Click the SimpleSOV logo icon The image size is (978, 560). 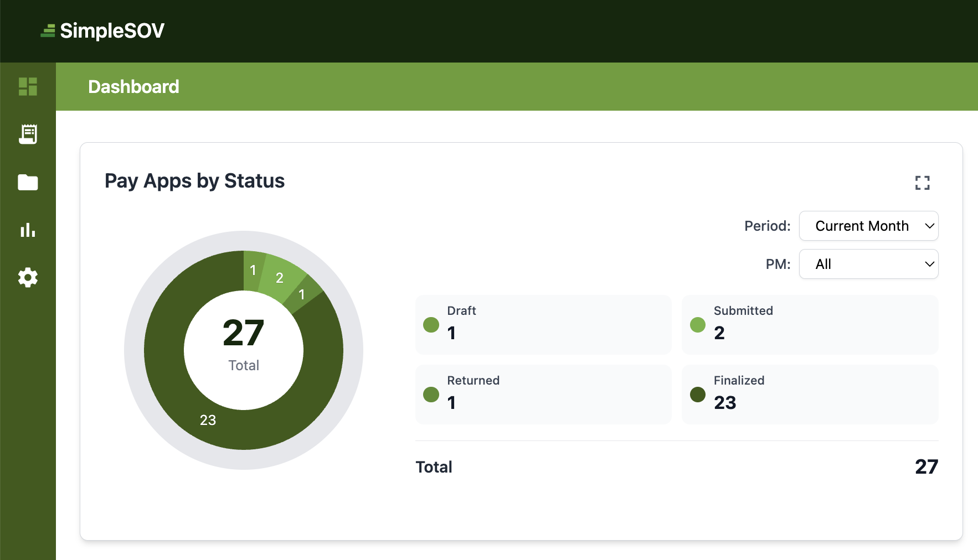click(47, 31)
